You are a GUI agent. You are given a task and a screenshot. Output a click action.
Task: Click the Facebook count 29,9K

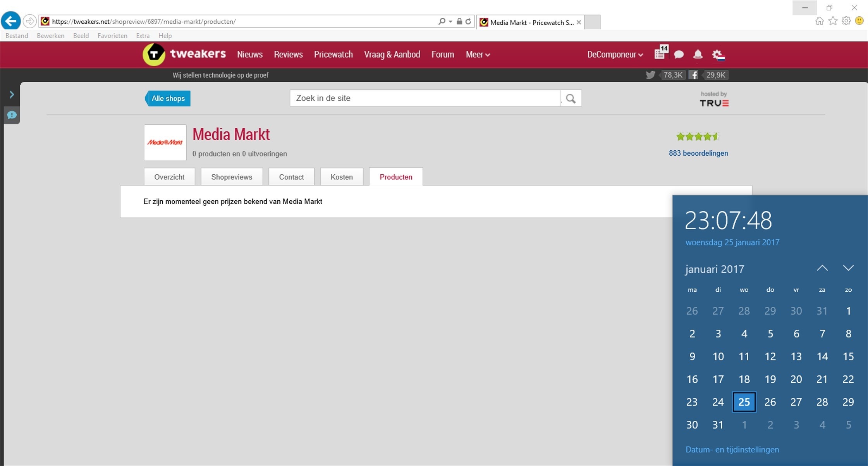coord(715,75)
